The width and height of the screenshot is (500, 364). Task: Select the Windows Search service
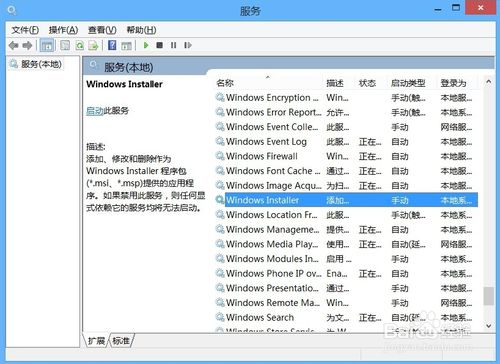tap(346, 317)
